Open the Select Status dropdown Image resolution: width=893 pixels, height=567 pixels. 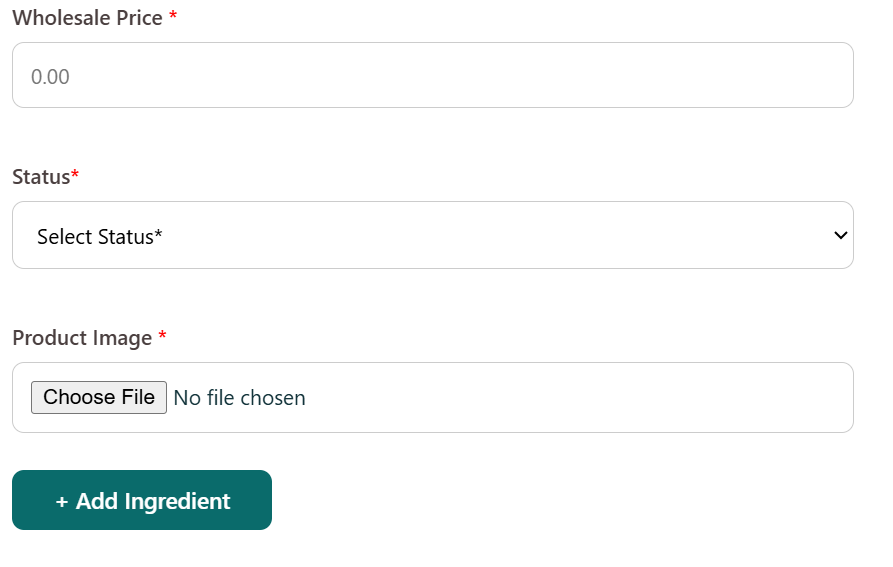tap(432, 236)
